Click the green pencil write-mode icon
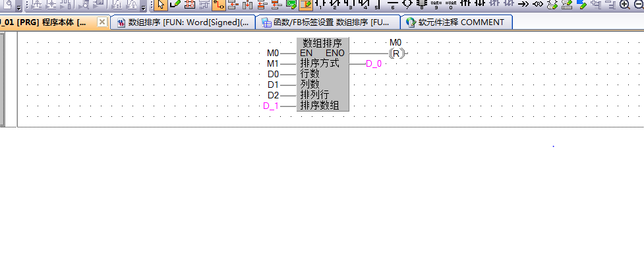 click(175, 5)
